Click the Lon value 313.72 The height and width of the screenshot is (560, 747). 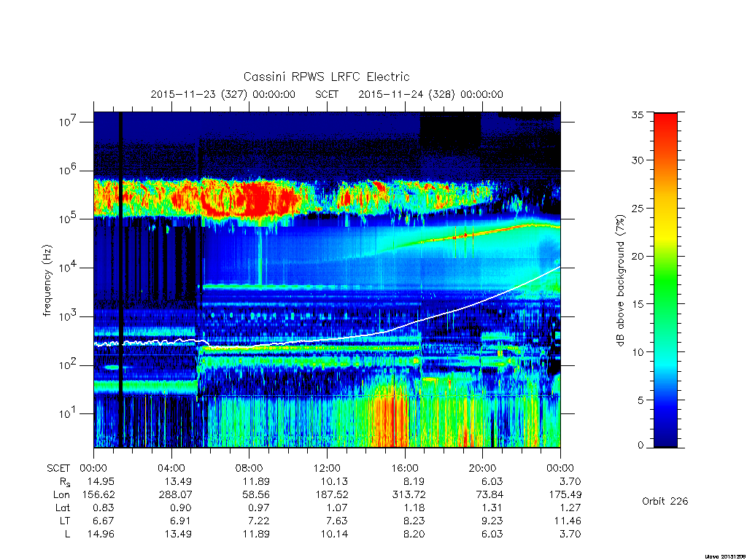click(409, 495)
